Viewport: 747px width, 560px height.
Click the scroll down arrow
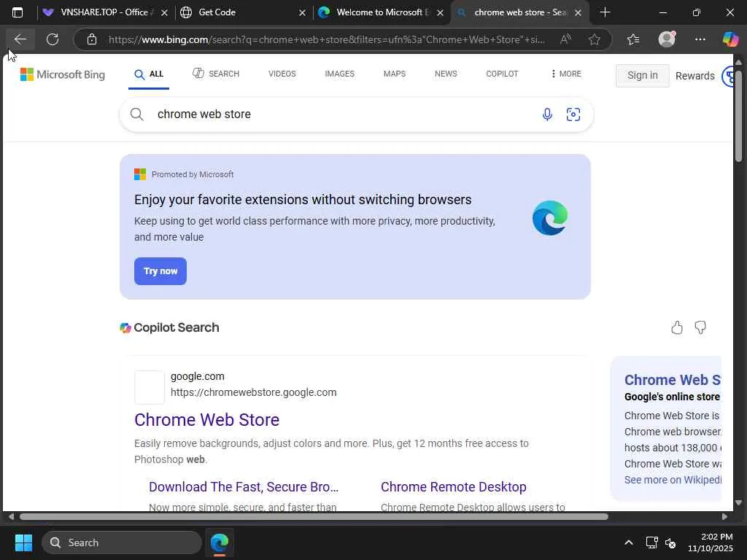[x=738, y=502]
